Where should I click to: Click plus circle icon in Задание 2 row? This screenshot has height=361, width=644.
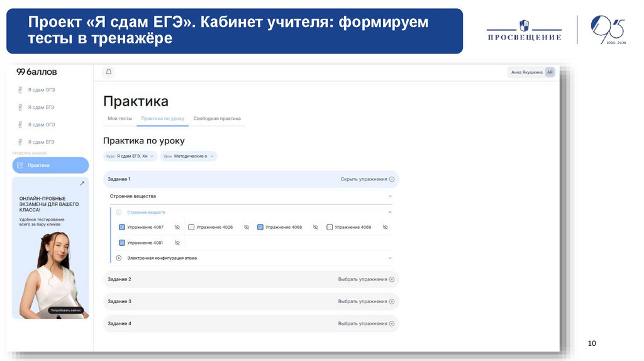coord(392,279)
